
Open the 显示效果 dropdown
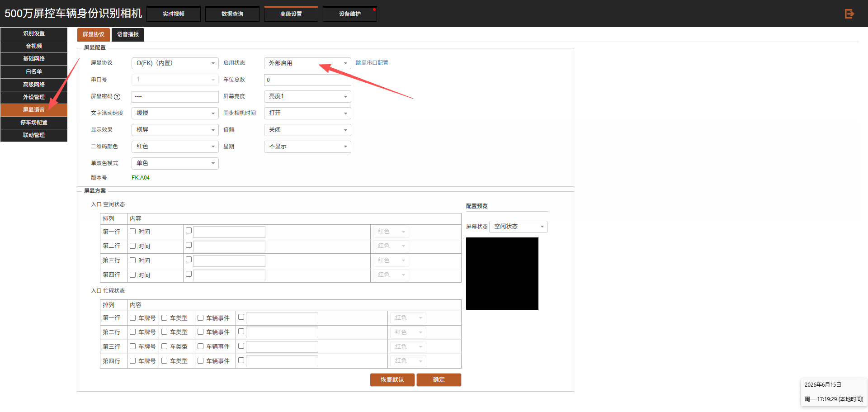tap(175, 130)
